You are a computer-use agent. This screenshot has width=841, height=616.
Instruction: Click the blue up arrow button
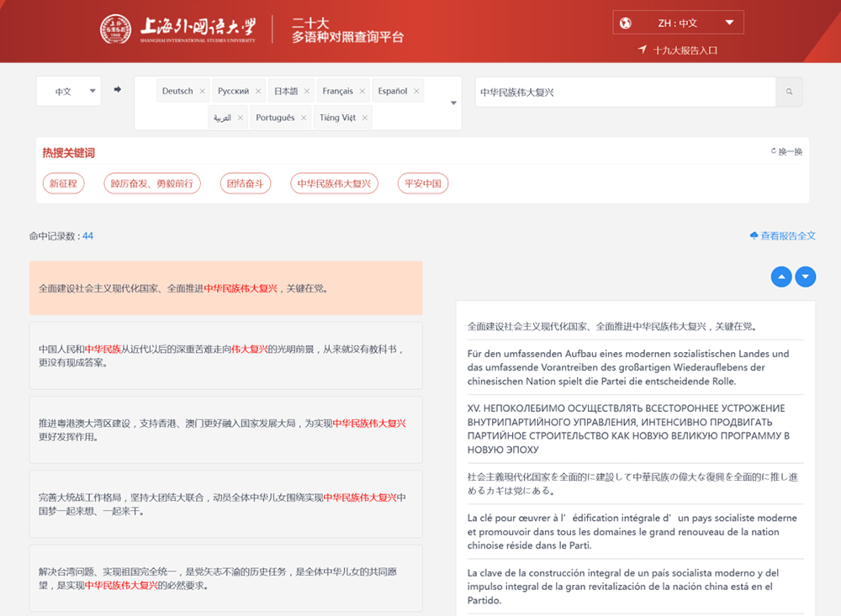(781, 276)
